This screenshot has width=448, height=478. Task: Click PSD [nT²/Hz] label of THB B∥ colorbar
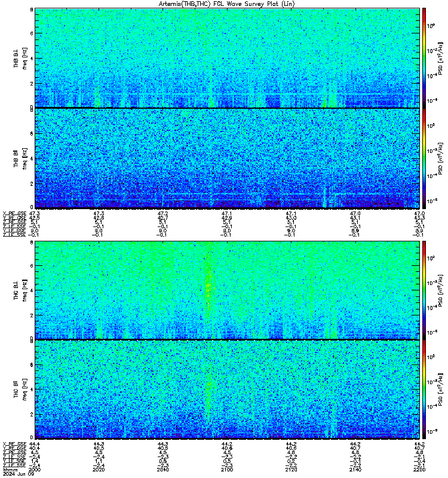coord(441,158)
